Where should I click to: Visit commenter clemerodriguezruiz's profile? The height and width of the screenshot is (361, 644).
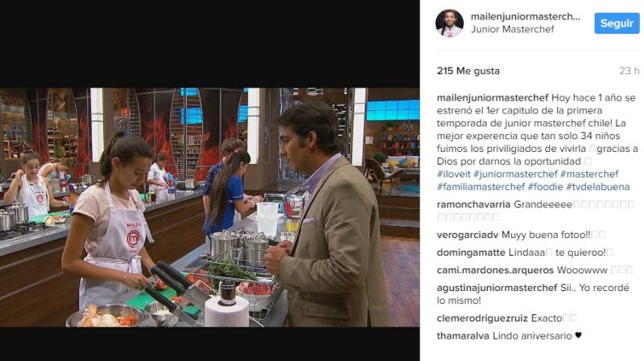(x=482, y=318)
